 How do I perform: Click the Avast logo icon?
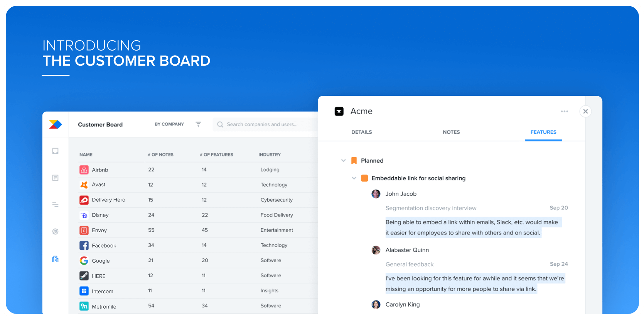84,185
